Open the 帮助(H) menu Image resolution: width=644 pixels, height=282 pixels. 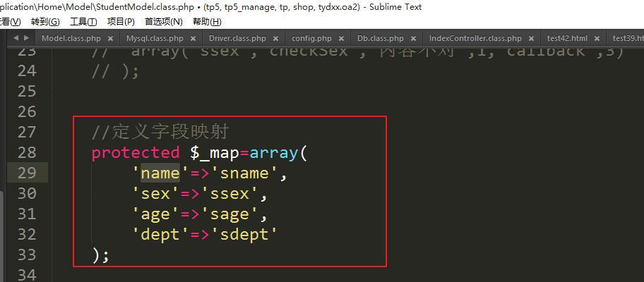[207, 22]
